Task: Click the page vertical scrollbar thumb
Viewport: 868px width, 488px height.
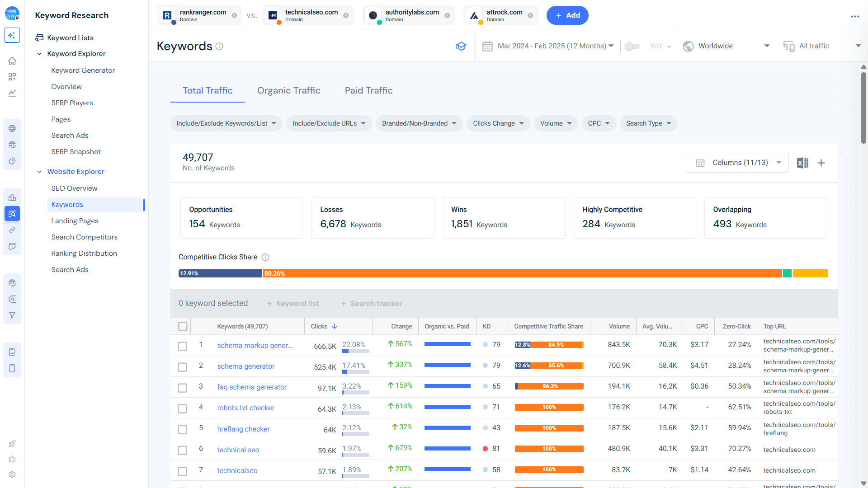Action: point(863,108)
